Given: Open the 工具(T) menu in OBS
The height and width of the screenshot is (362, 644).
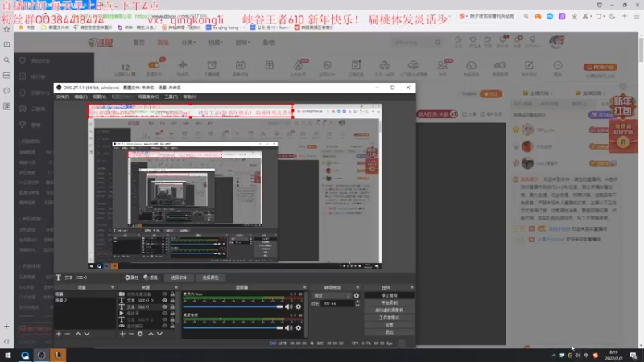Looking at the screenshot, I should pyautogui.click(x=171, y=97).
